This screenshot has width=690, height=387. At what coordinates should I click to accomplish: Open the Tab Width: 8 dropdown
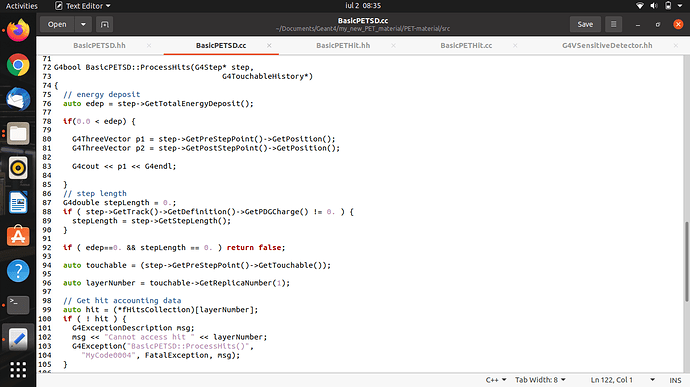(540, 380)
